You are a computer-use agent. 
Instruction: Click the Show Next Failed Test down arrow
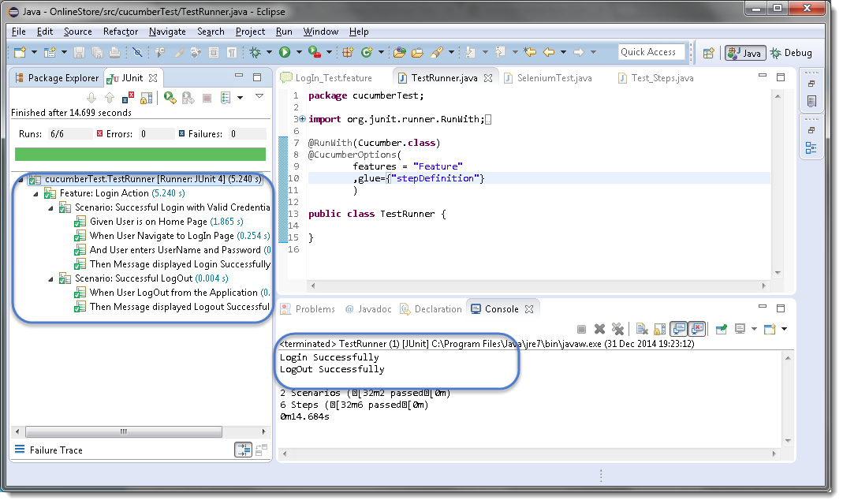point(91,98)
